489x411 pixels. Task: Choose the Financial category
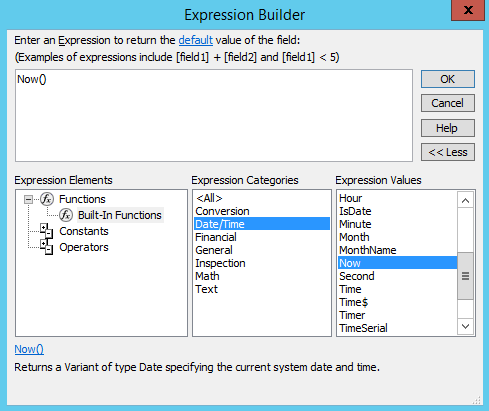click(262, 237)
